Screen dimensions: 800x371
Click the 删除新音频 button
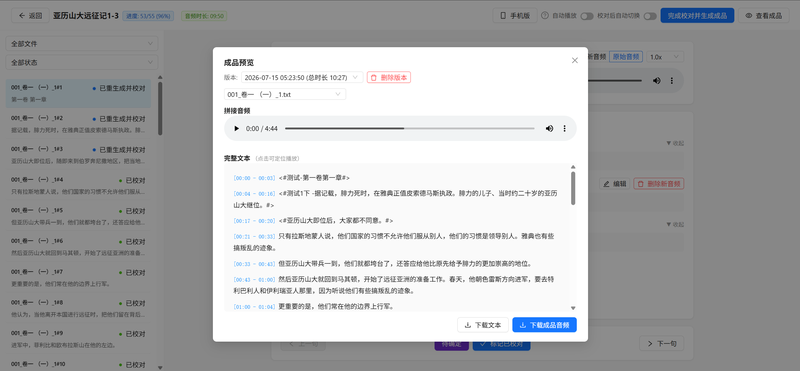pyautogui.click(x=659, y=184)
